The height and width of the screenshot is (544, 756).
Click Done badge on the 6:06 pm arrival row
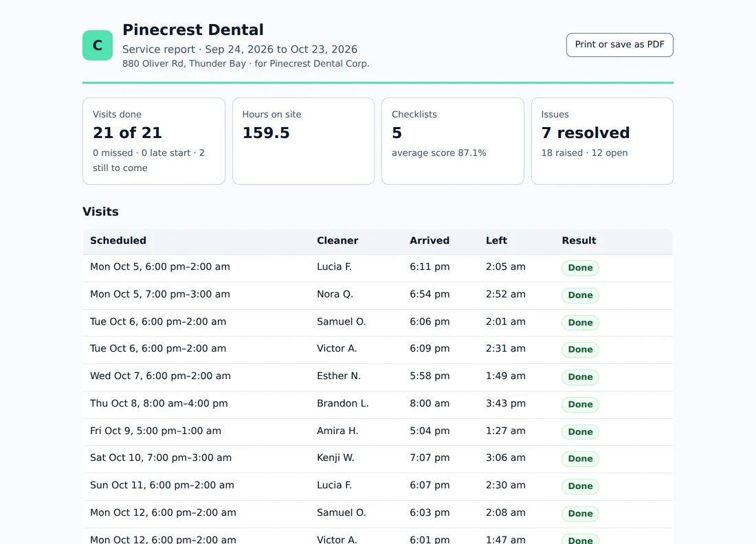click(581, 323)
